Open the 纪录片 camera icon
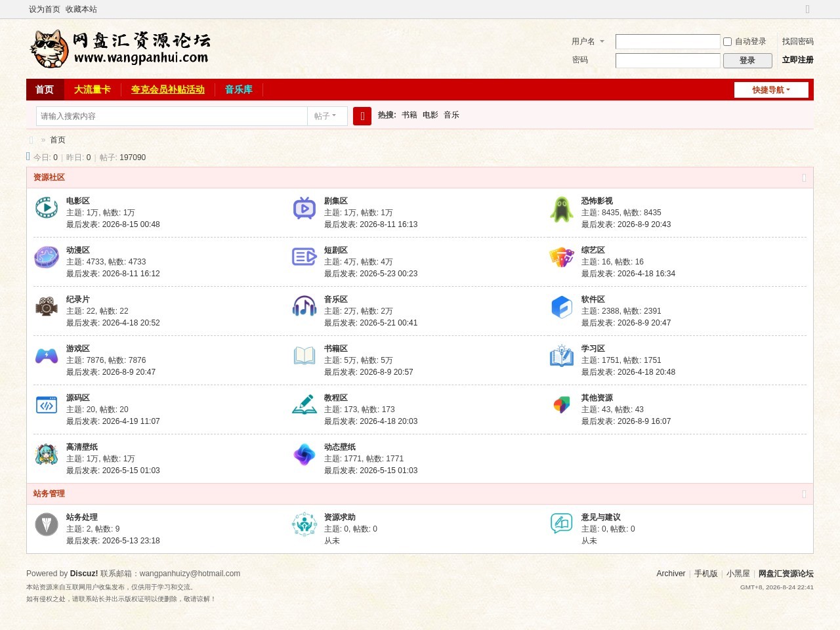 [x=47, y=306]
